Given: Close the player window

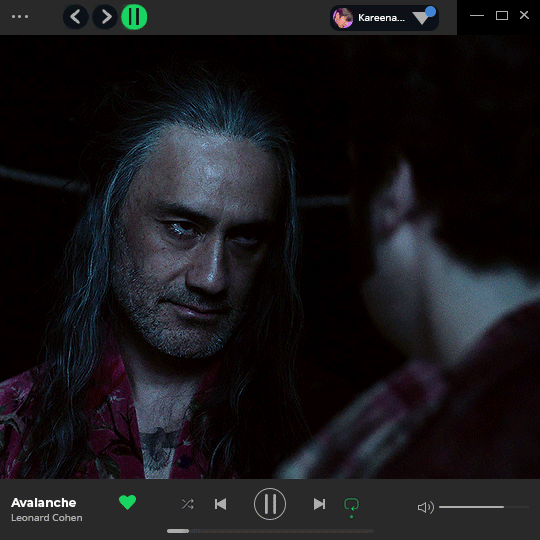Looking at the screenshot, I should pyautogui.click(x=524, y=15).
